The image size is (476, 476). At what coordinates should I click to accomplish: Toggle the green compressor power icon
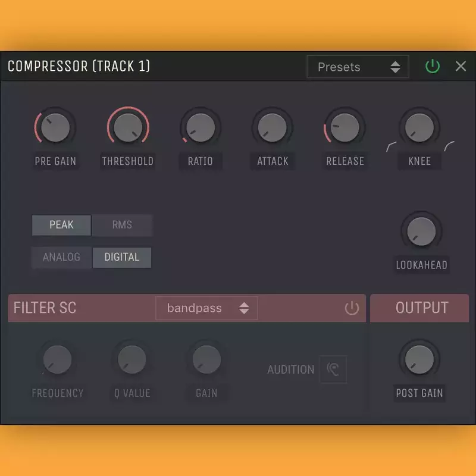point(433,66)
